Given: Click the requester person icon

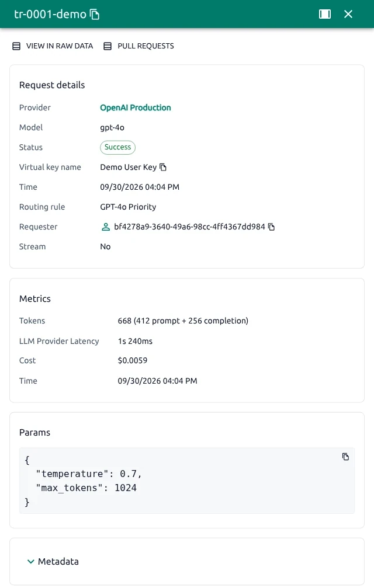Looking at the screenshot, I should 106,227.
